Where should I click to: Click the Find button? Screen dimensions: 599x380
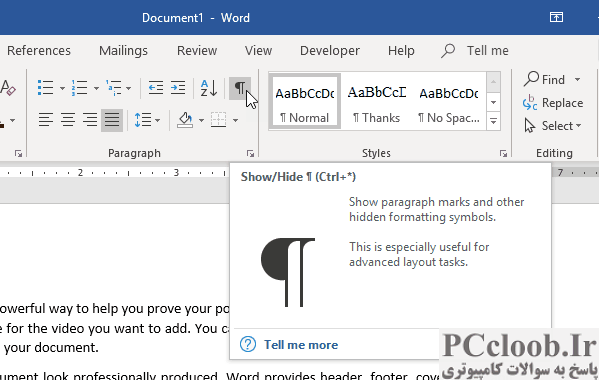(544, 79)
